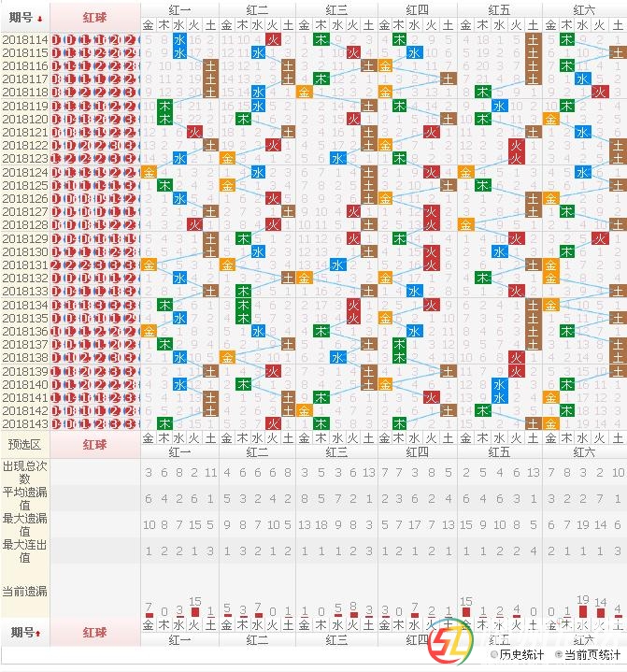
Task: Click the orange 金 tile in row 2018124 under 红一
Action: tap(149, 172)
